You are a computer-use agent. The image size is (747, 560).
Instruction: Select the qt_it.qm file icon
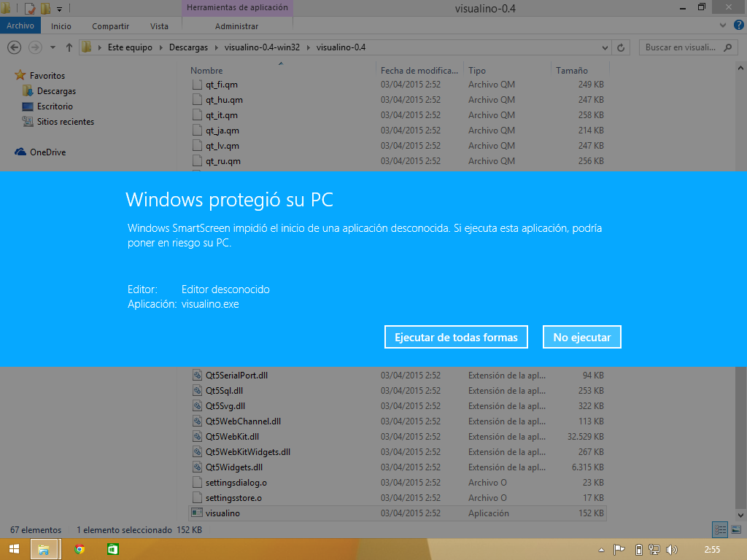pyautogui.click(x=197, y=115)
